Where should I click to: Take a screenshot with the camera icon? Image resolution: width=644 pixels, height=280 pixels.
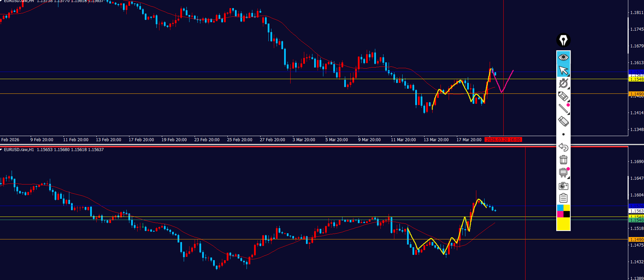tap(563, 186)
